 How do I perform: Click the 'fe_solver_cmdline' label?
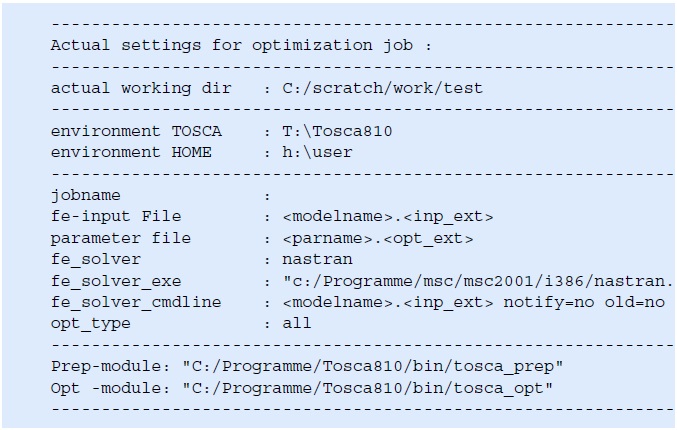136,303
